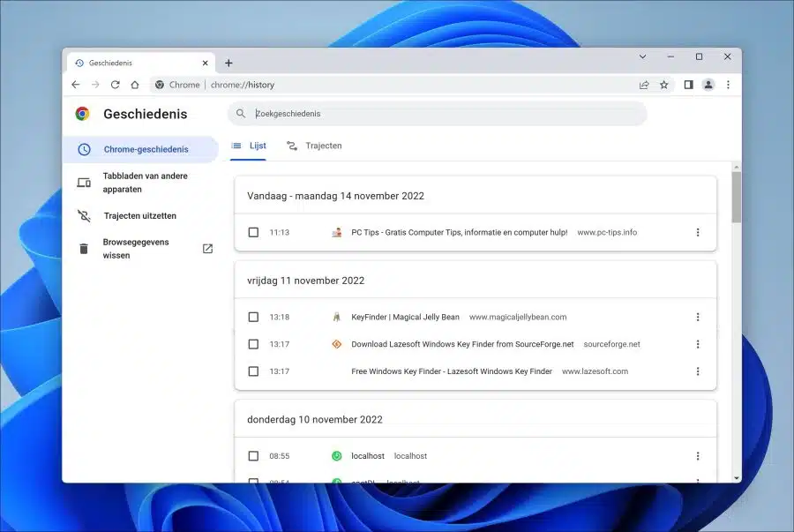Click the Chrome logo next to Geschiedenis

click(x=83, y=114)
